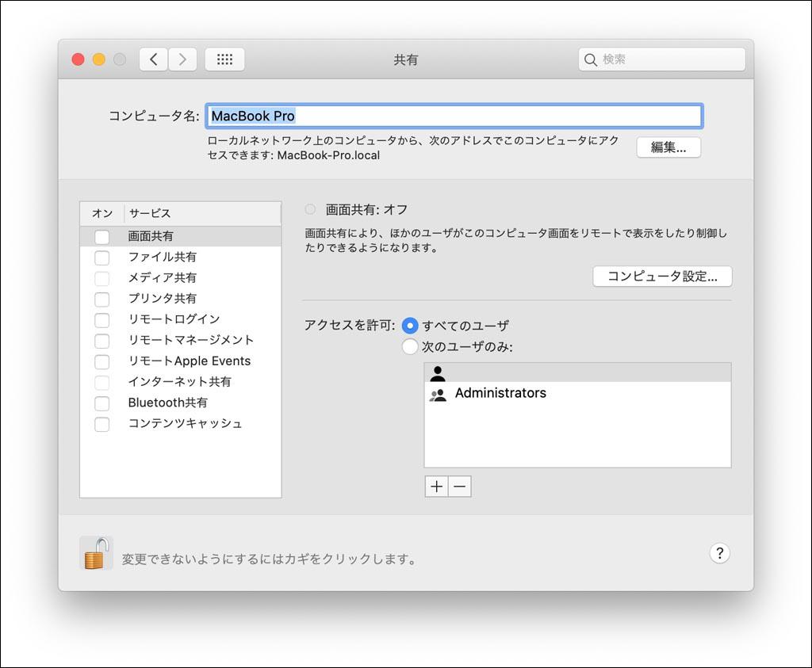This screenshot has height=668, width=812.
Task: Show all preferences grid icon
Action: [x=224, y=59]
